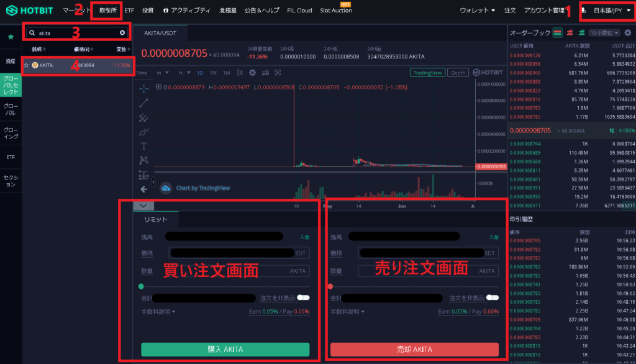Show combined buy and sell order book
Screen dimensions: 636x364
pos(557,33)
